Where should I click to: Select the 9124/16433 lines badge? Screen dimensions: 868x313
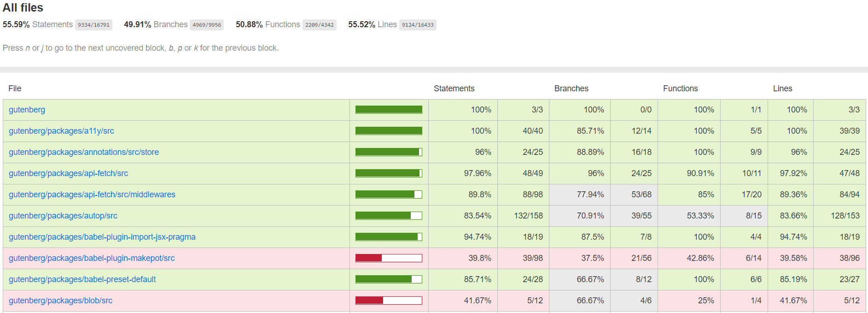tap(418, 25)
